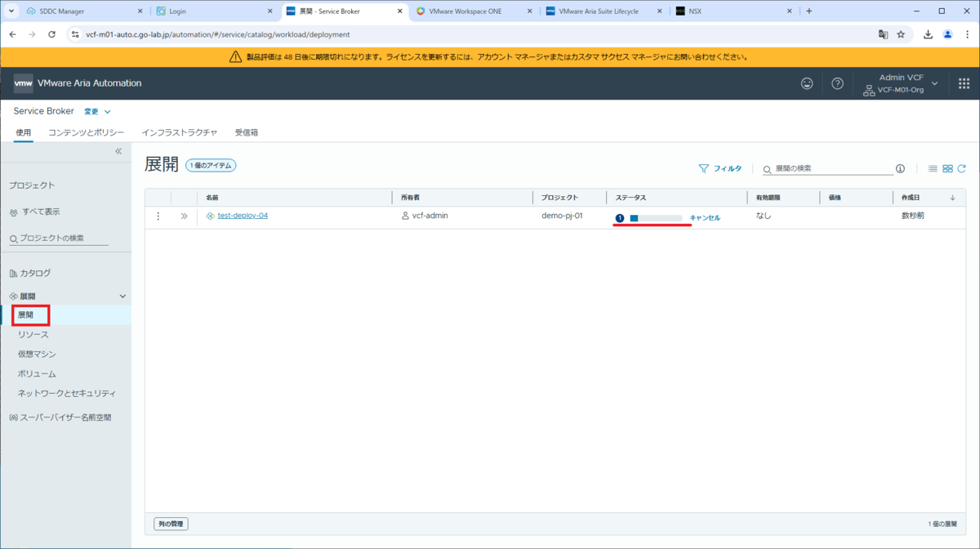This screenshot has width=980, height=549.
Task: Click the プロジェクトの検索 field
Action: 59,238
